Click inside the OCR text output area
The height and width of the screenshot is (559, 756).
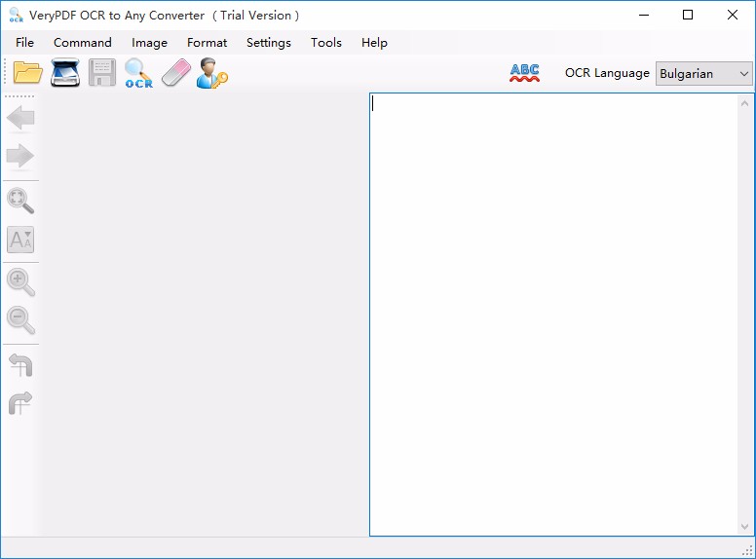click(x=553, y=315)
